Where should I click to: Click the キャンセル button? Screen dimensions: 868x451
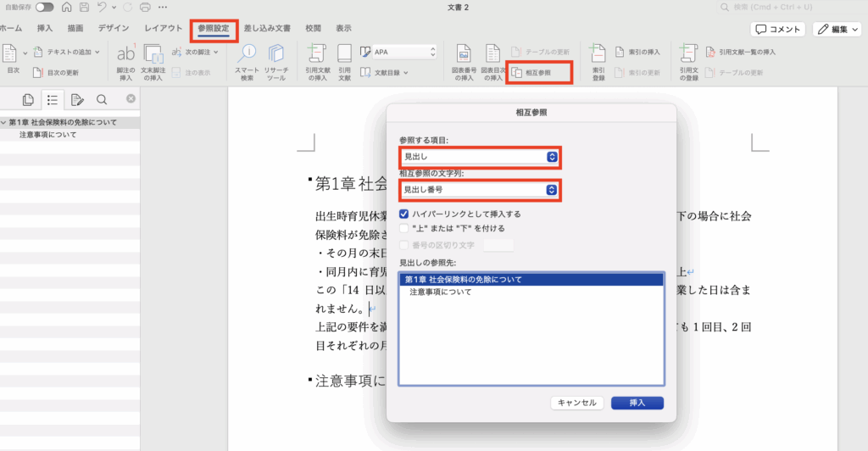click(576, 403)
